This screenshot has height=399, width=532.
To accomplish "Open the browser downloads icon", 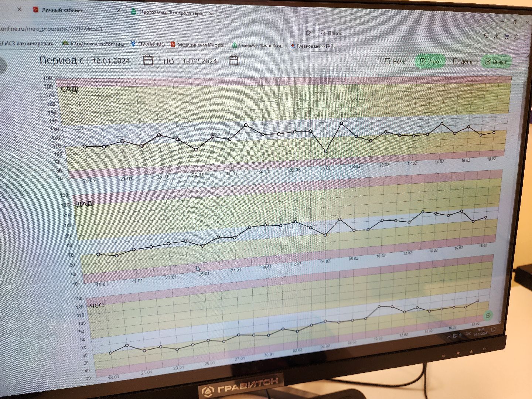I will click(x=496, y=36).
